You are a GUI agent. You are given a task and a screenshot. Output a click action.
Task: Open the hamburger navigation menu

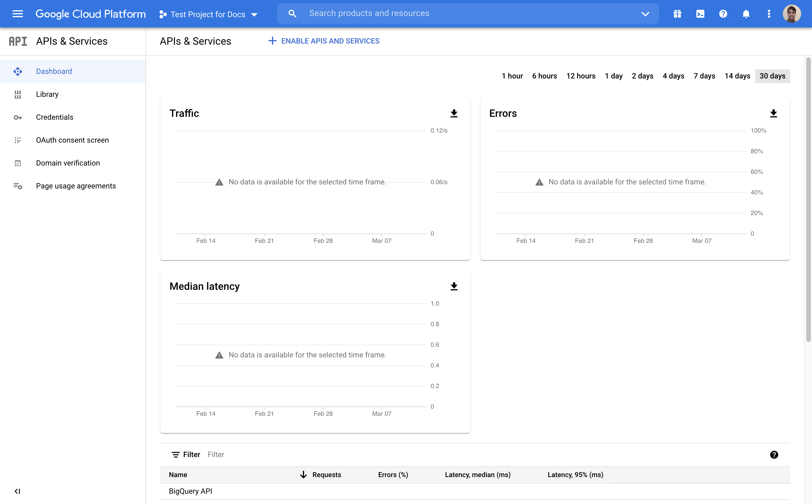[18, 14]
